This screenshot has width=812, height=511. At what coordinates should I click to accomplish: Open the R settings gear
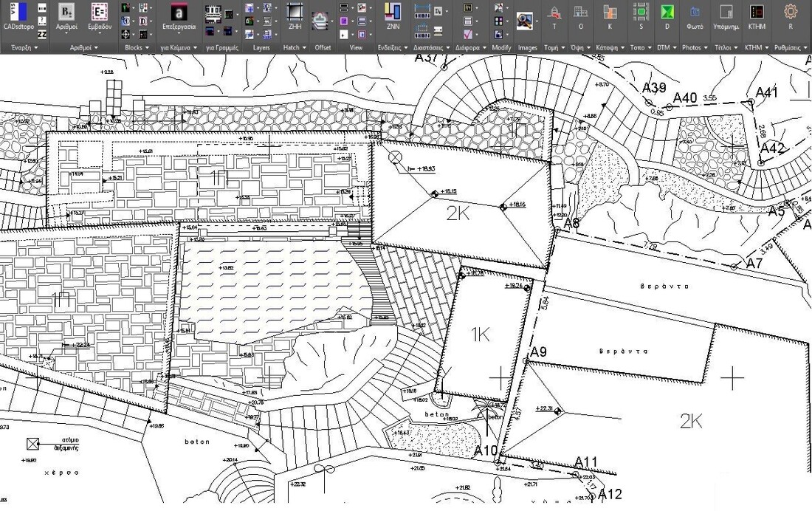(791, 12)
